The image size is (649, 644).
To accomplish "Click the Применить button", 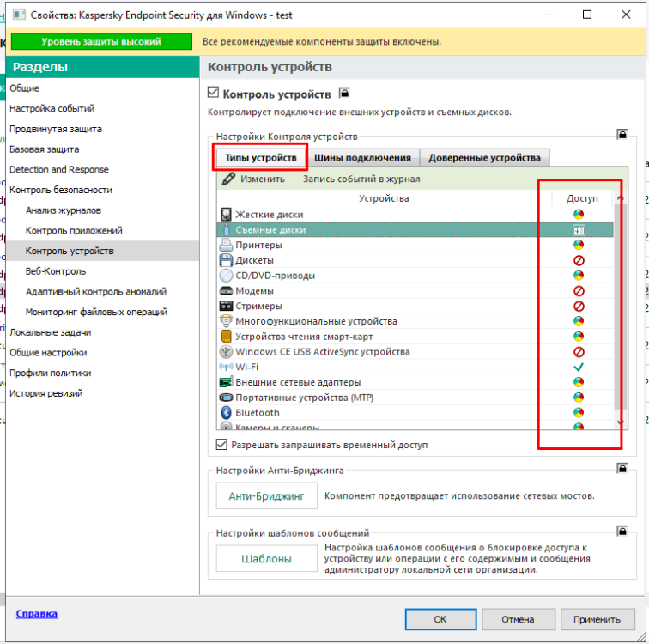I will (x=597, y=620).
